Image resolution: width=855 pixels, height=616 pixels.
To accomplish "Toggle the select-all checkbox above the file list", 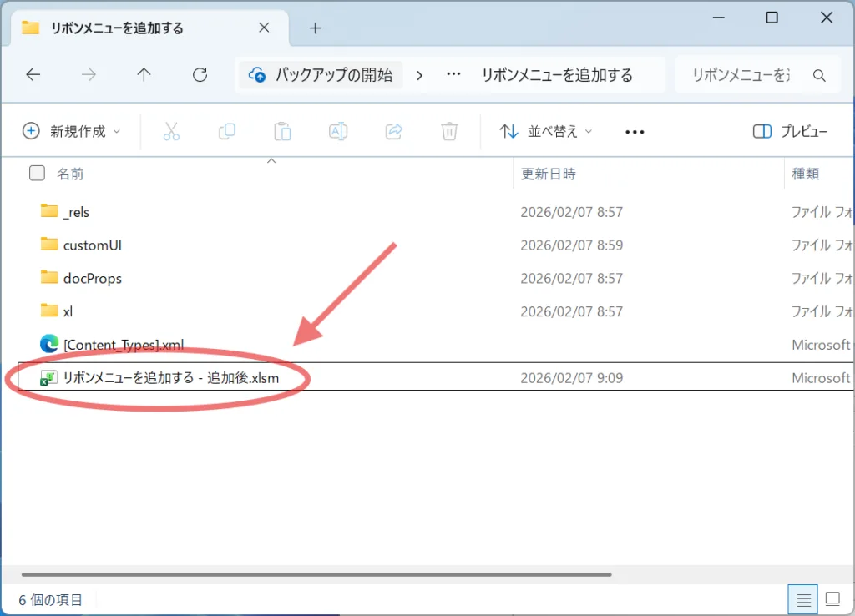I will [37, 173].
